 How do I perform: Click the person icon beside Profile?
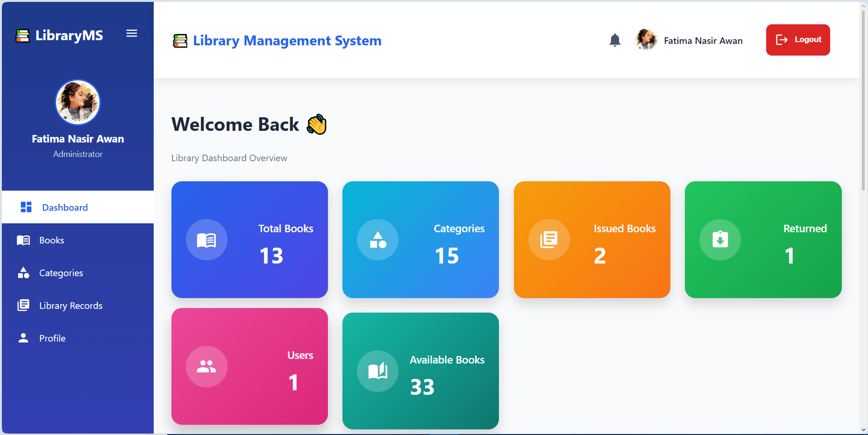[x=23, y=338]
